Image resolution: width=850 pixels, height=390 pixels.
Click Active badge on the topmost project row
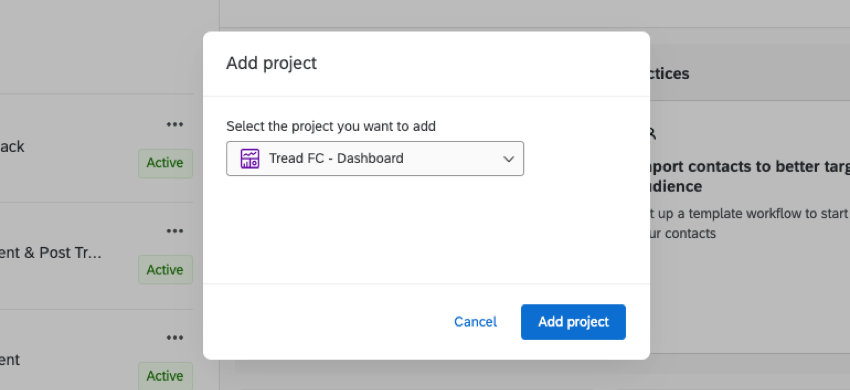pos(165,163)
